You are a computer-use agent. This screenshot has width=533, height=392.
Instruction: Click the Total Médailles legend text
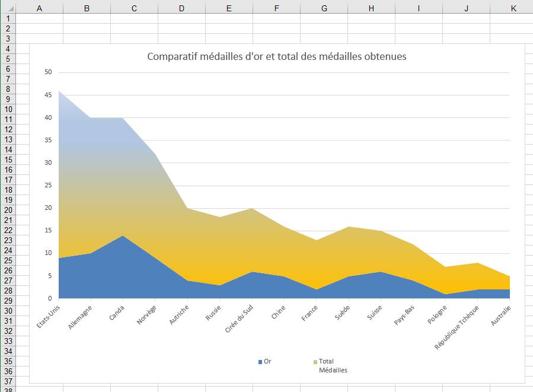[x=333, y=365]
